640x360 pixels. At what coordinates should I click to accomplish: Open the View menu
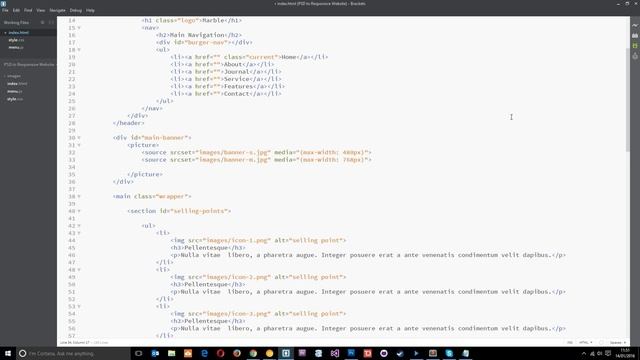tap(40, 10)
